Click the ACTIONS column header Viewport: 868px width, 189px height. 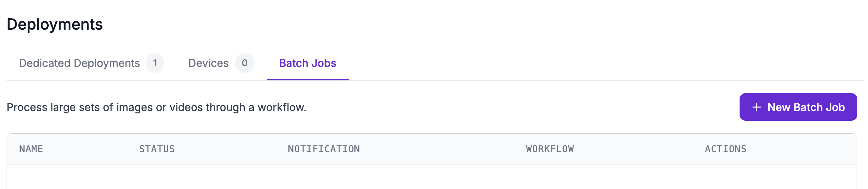(x=725, y=149)
